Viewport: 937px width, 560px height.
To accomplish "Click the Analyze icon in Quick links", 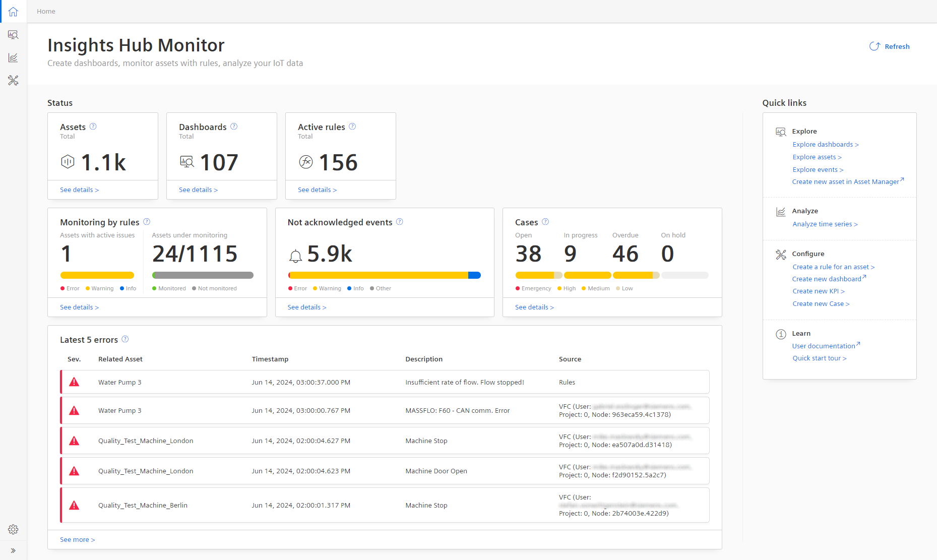I will point(781,212).
